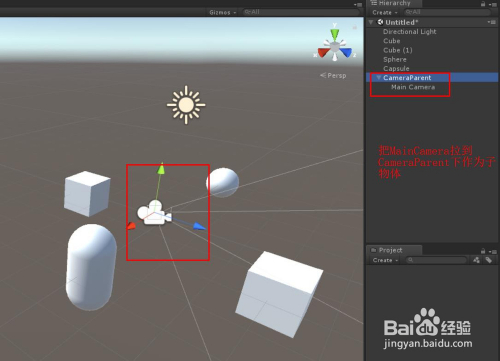Click the blue Z axis cone on orientation gizmo

346,52
